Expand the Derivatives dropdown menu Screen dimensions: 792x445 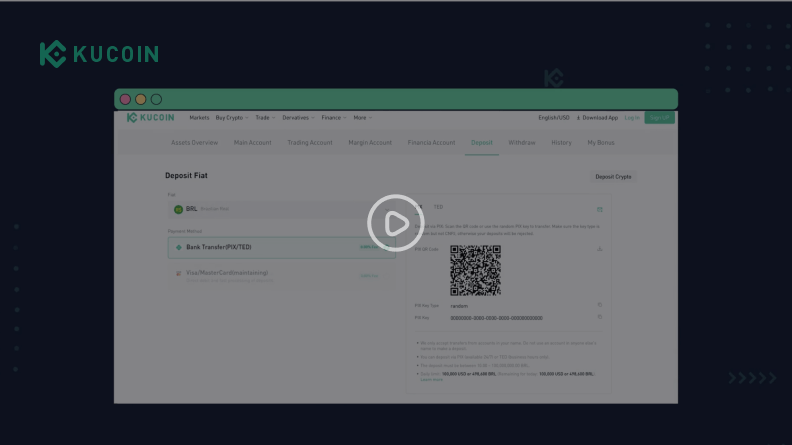pyautogui.click(x=298, y=118)
